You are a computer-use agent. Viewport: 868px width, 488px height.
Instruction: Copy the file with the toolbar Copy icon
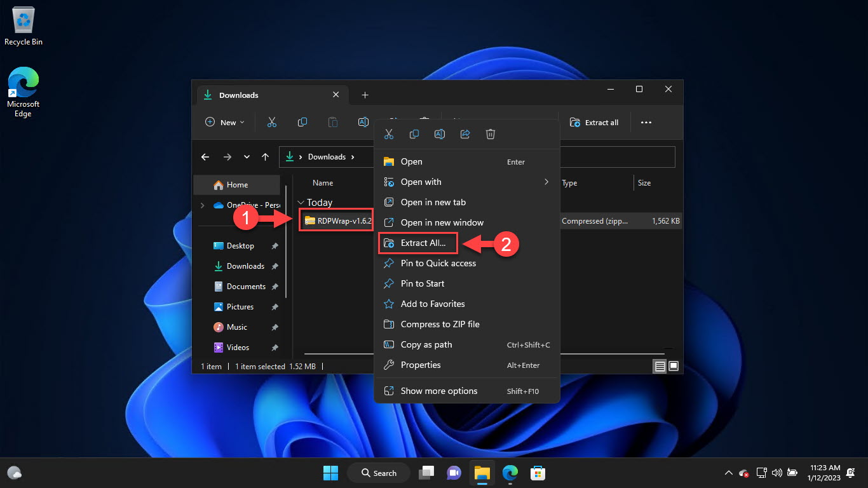point(302,122)
